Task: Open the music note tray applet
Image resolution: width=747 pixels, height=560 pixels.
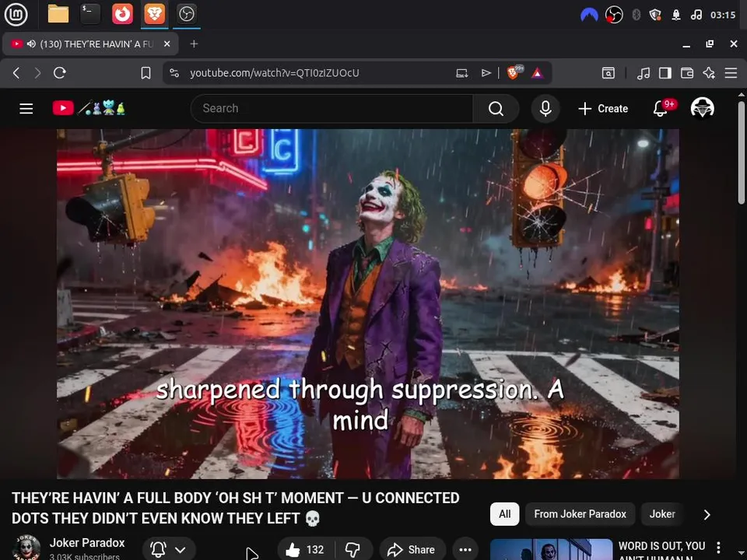Action: 696,15
